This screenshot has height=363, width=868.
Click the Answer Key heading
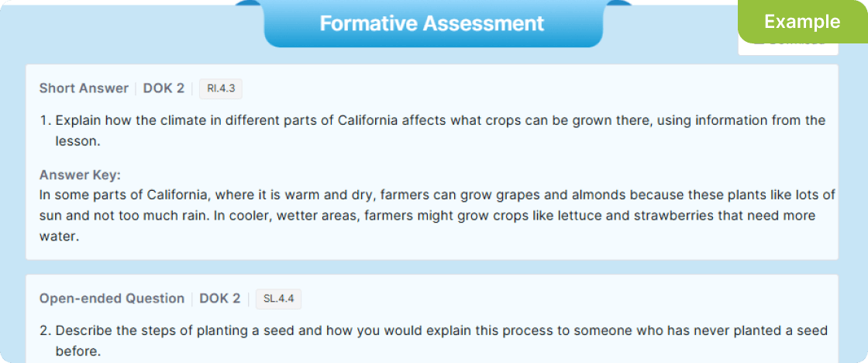coord(80,175)
